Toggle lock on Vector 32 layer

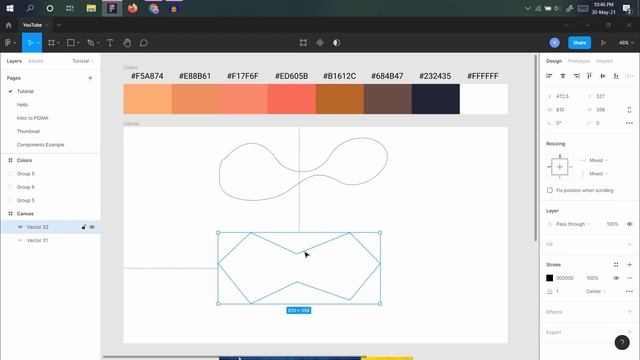click(x=84, y=227)
